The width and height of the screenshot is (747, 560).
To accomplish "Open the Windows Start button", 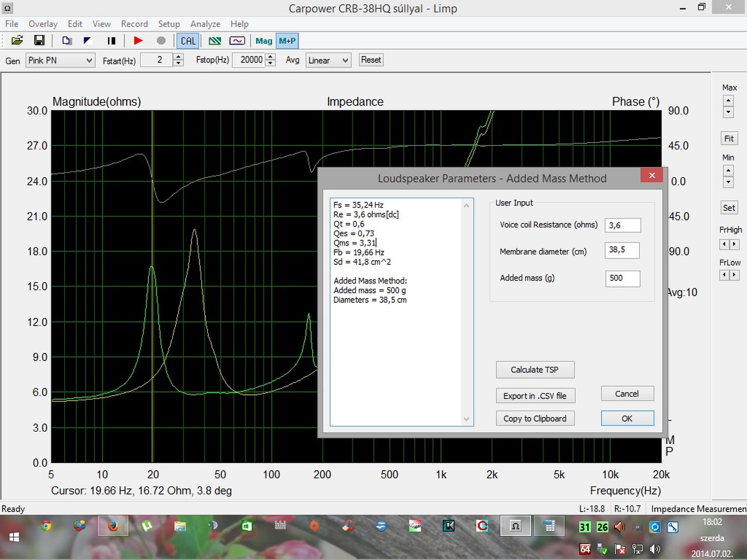I will [x=15, y=537].
